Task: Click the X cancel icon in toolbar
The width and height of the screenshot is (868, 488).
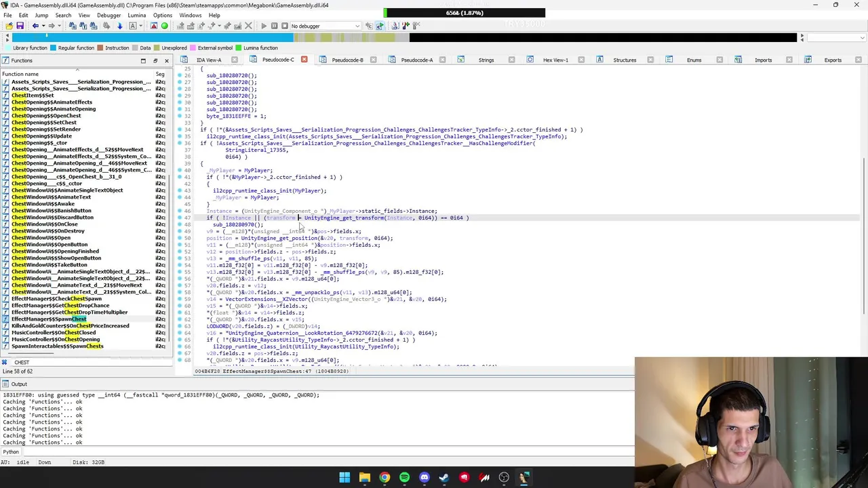Action: coord(248,26)
